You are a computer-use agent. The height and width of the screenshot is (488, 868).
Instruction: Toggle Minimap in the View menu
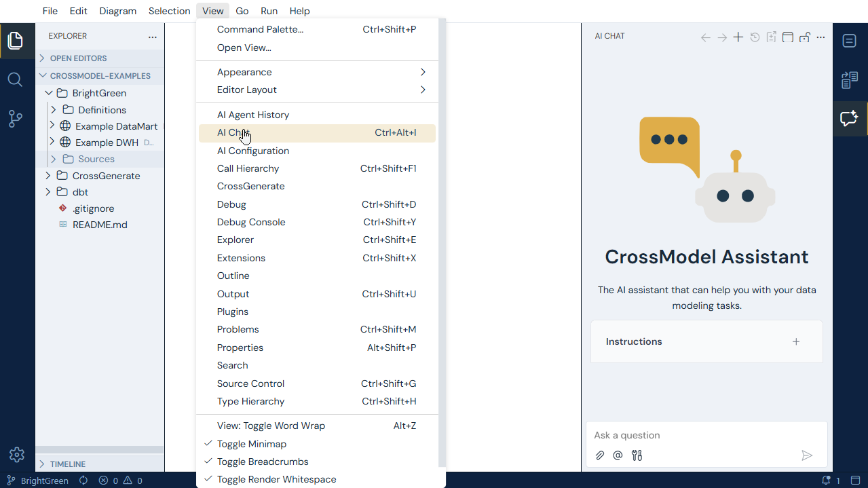[x=317, y=444]
